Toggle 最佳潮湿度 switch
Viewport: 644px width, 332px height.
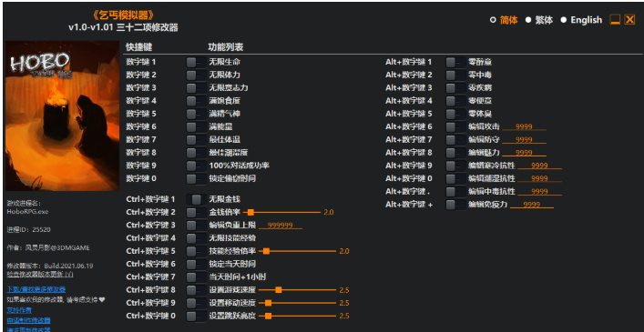(x=196, y=153)
